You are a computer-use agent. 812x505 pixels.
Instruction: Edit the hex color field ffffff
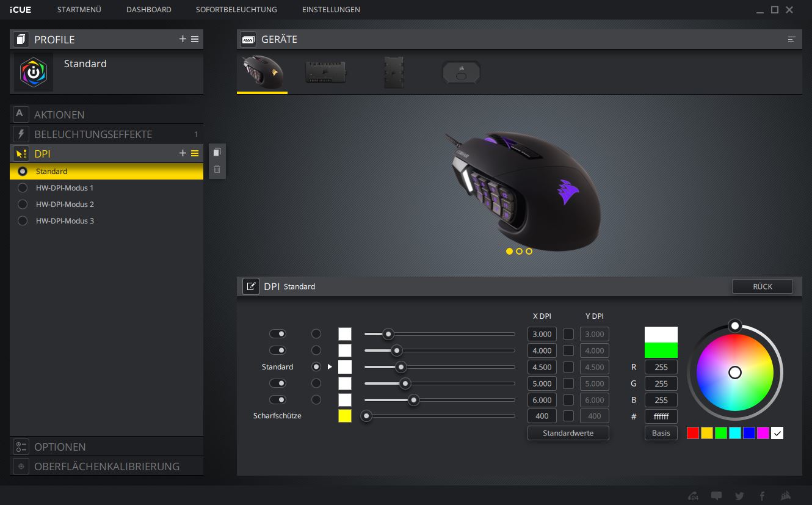click(x=661, y=416)
